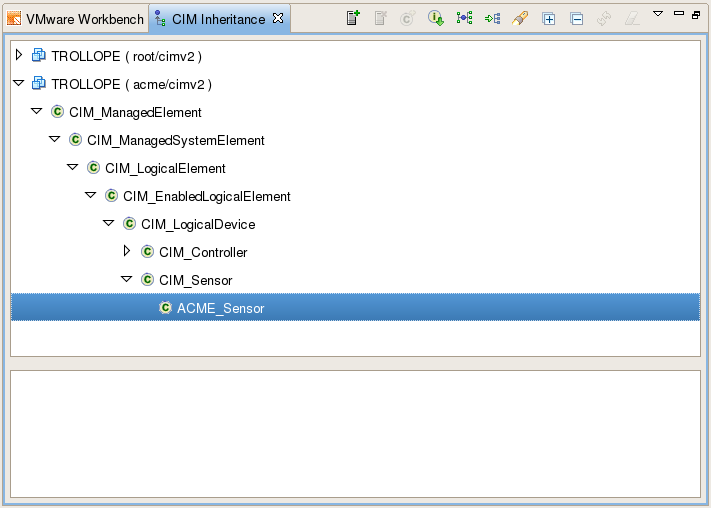
Task: Collapse the CIM_LogicalElement node
Action: [73, 167]
